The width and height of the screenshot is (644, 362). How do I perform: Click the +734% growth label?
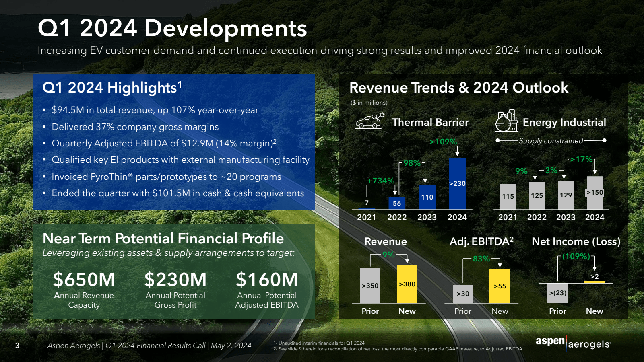tap(380, 181)
